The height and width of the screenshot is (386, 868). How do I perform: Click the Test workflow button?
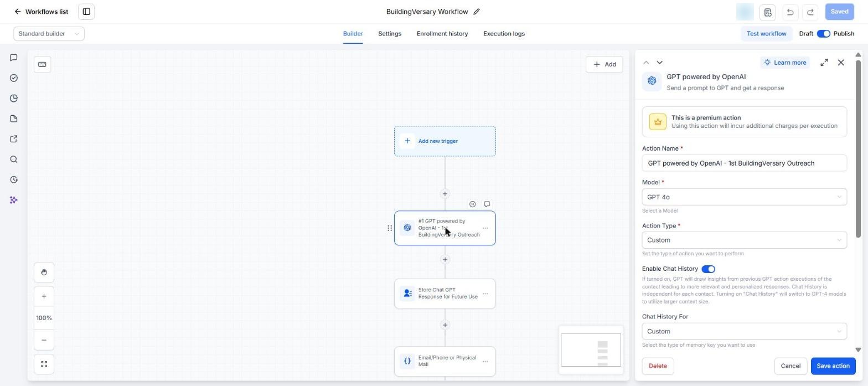click(x=766, y=34)
